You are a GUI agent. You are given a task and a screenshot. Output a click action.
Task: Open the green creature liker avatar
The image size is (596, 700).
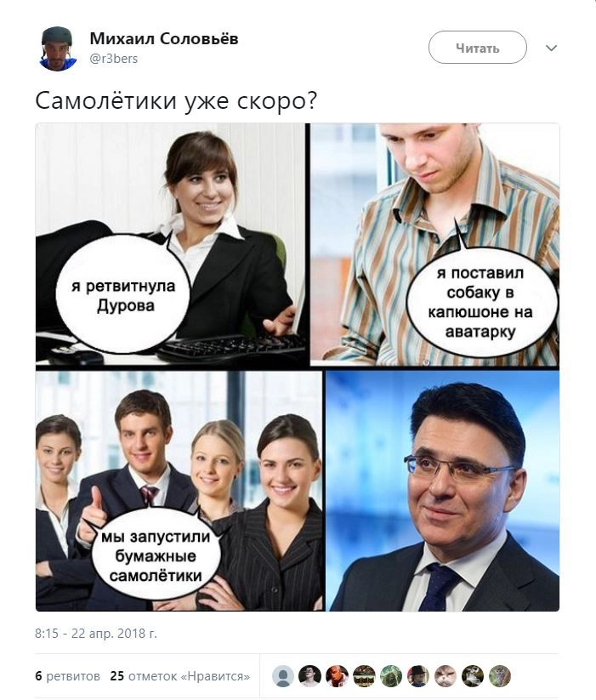point(391,676)
